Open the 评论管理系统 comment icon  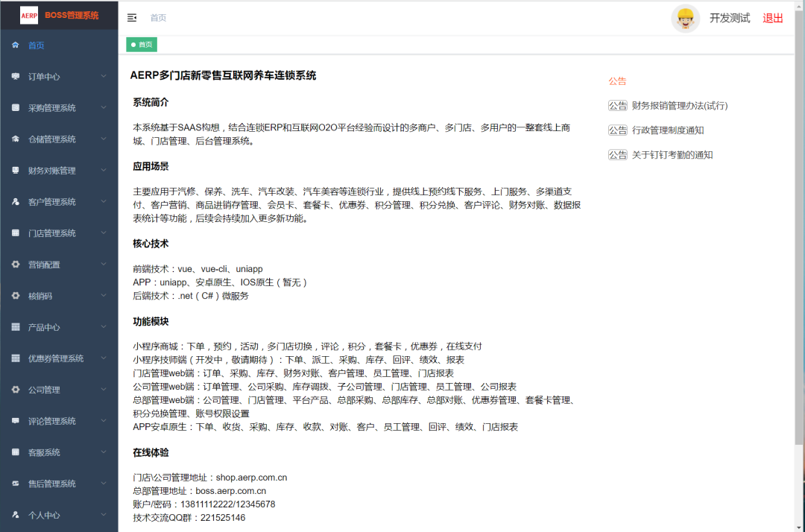(16, 420)
